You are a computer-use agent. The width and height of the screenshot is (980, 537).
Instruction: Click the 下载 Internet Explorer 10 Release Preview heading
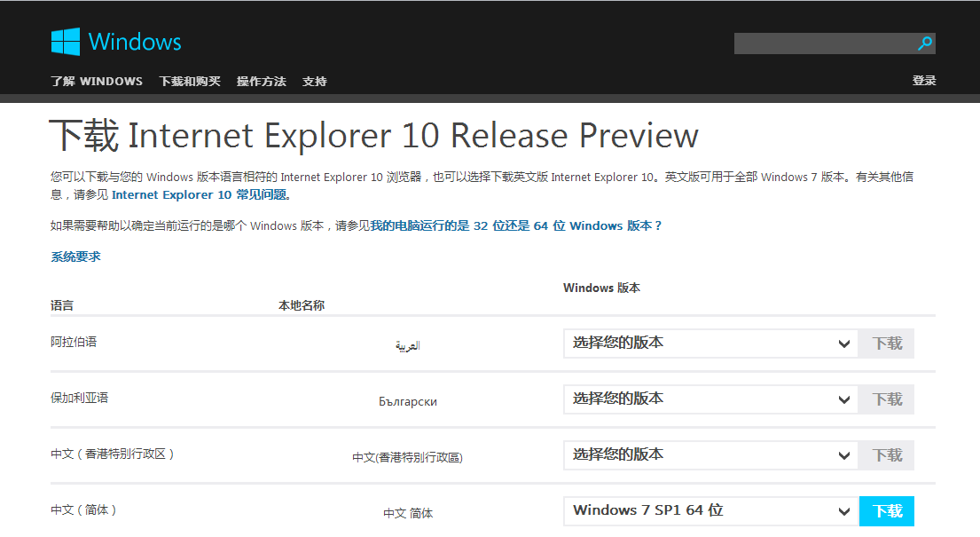(x=373, y=135)
